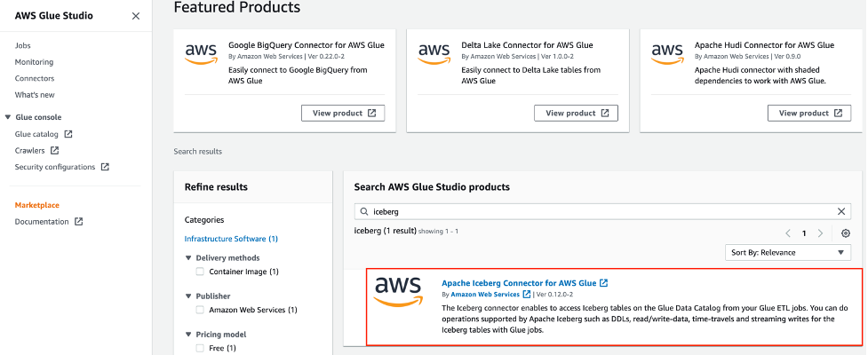868x355 pixels.
Task: Collapse the Glue console navigation group
Action: 8,117
